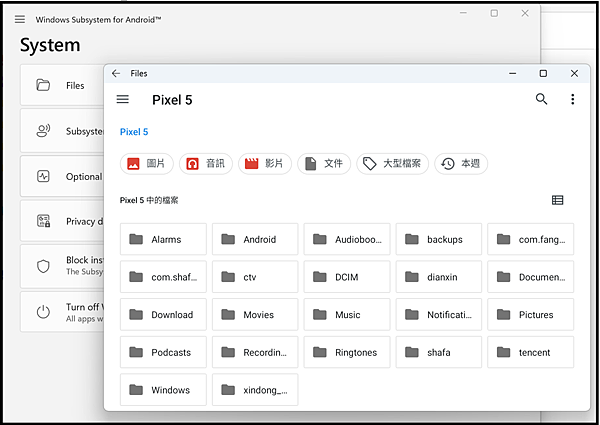The width and height of the screenshot is (600, 425).
Task: Open the Pictures folder
Action: pyautogui.click(x=531, y=314)
